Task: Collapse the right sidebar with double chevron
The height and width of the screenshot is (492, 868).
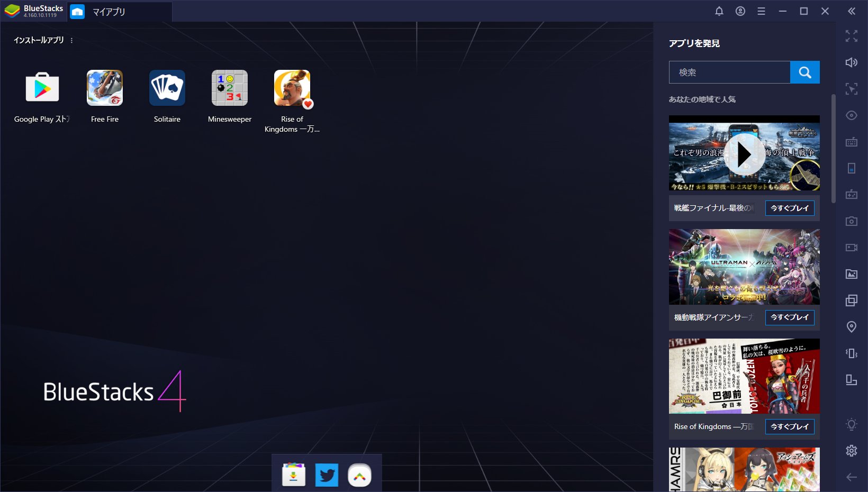Action: tap(852, 11)
